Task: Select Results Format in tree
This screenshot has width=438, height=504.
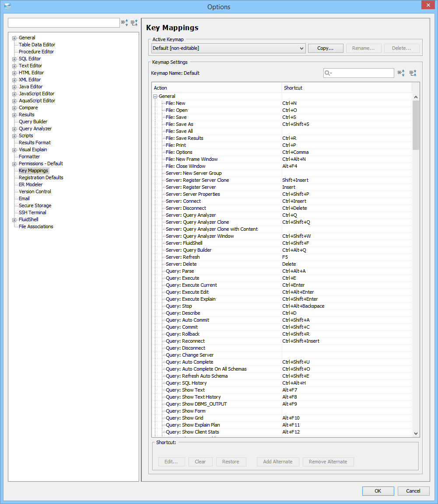Action: (35, 143)
